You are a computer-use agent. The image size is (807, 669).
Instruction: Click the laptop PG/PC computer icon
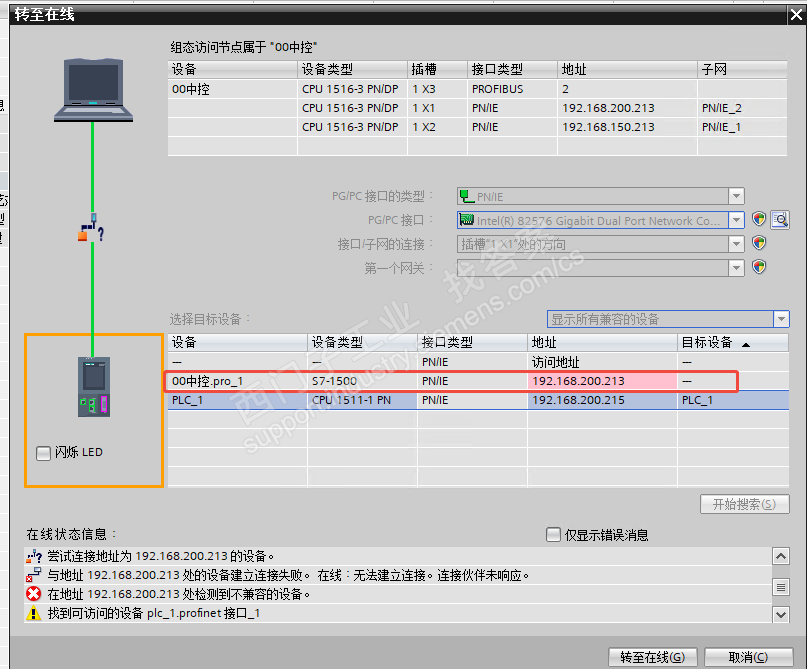93,90
